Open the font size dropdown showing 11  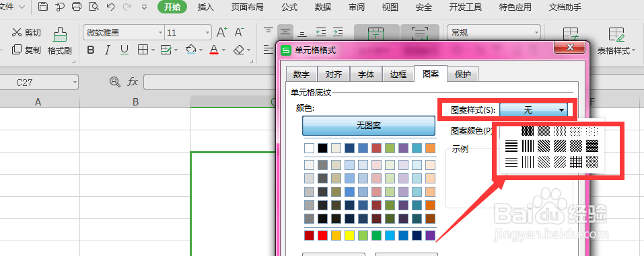(x=207, y=32)
